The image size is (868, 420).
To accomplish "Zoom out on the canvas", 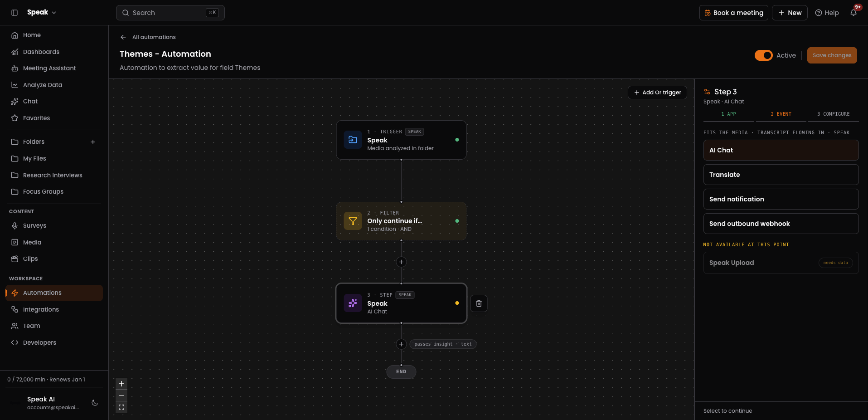I will [121, 396].
